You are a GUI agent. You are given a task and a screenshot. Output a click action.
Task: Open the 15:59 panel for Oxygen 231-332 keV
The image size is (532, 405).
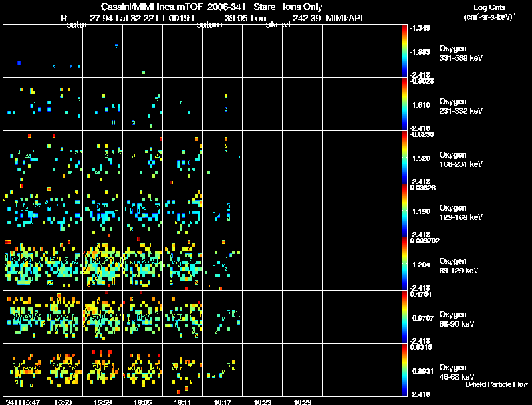(x=103, y=104)
